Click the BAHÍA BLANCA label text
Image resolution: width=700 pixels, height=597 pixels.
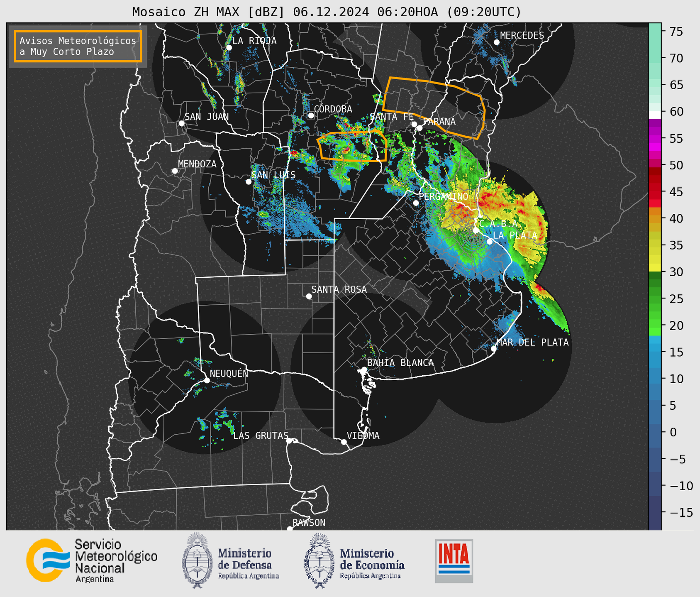[400, 362]
